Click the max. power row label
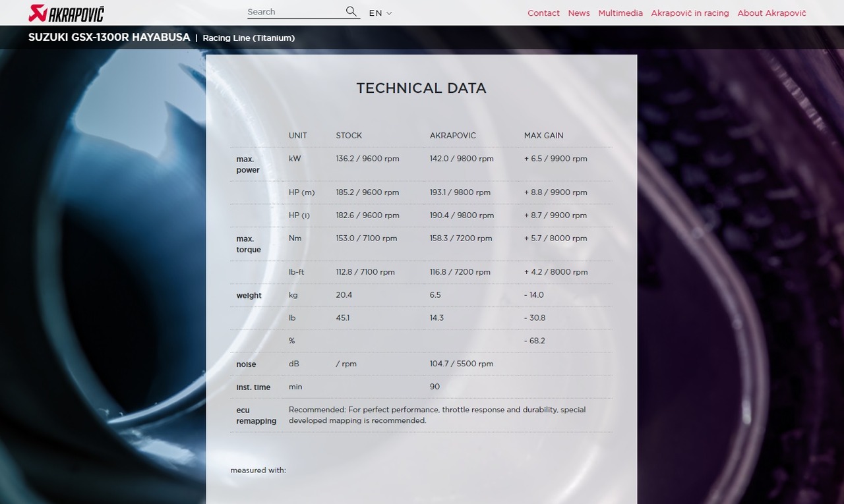Image resolution: width=844 pixels, height=504 pixels. [x=248, y=165]
